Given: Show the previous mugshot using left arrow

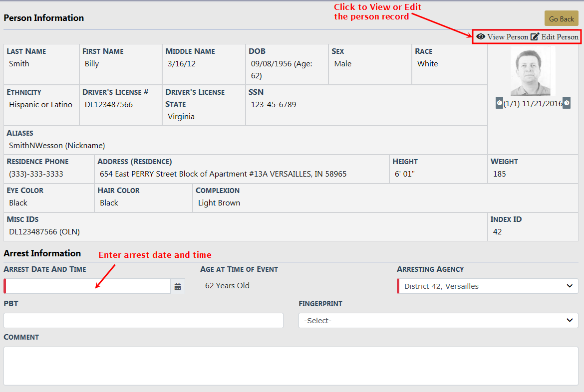Looking at the screenshot, I should coord(499,103).
